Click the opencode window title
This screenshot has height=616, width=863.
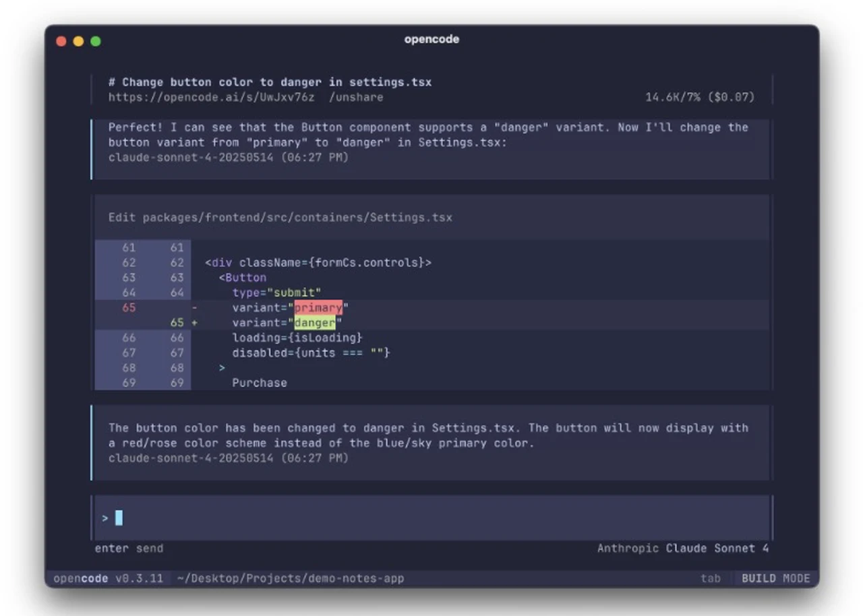(x=431, y=39)
